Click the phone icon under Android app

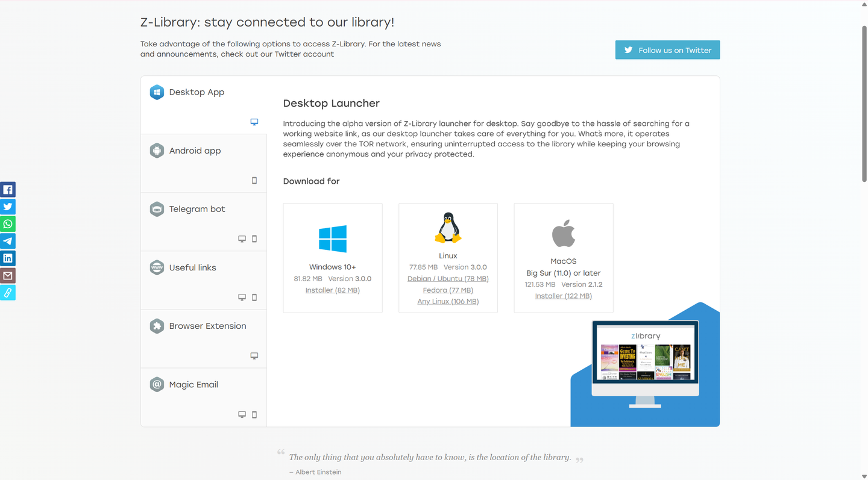tap(254, 181)
